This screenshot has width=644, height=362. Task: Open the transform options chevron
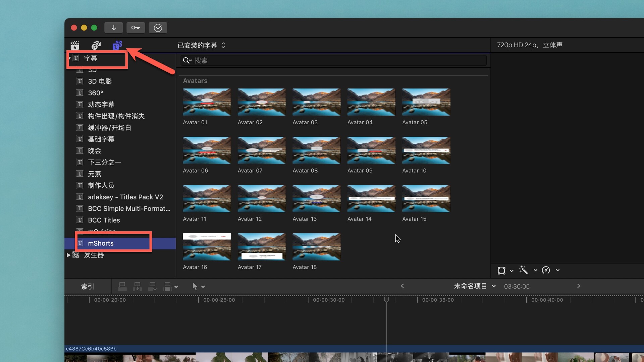click(512, 271)
